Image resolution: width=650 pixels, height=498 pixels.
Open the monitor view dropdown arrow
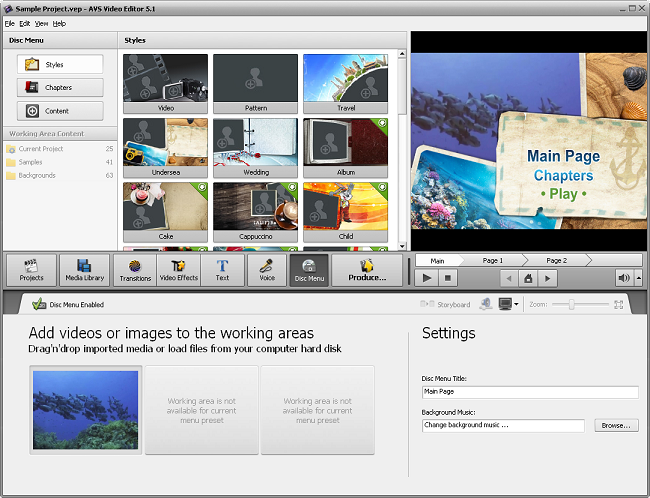coord(516,304)
